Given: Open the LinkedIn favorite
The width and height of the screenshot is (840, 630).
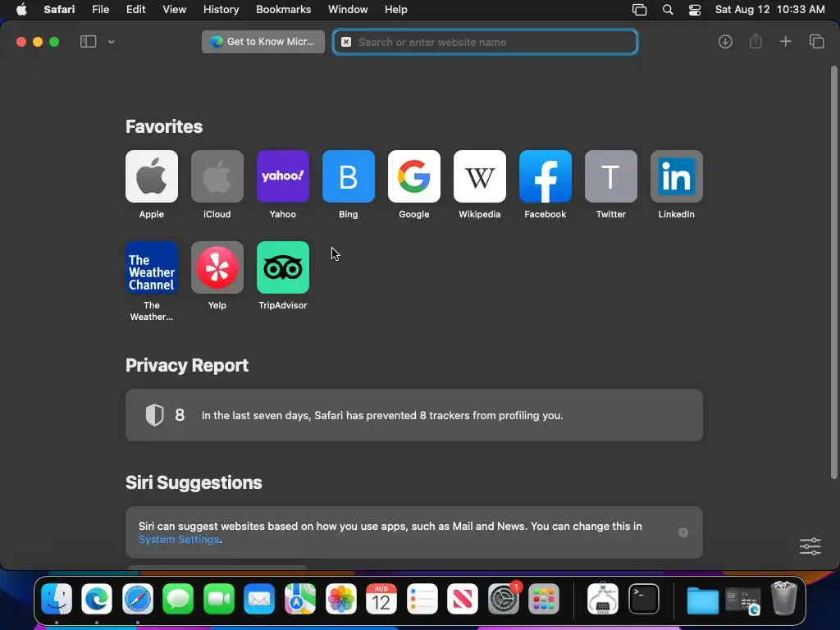Looking at the screenshot, I should pyautogui.click(x=677, y=176).
